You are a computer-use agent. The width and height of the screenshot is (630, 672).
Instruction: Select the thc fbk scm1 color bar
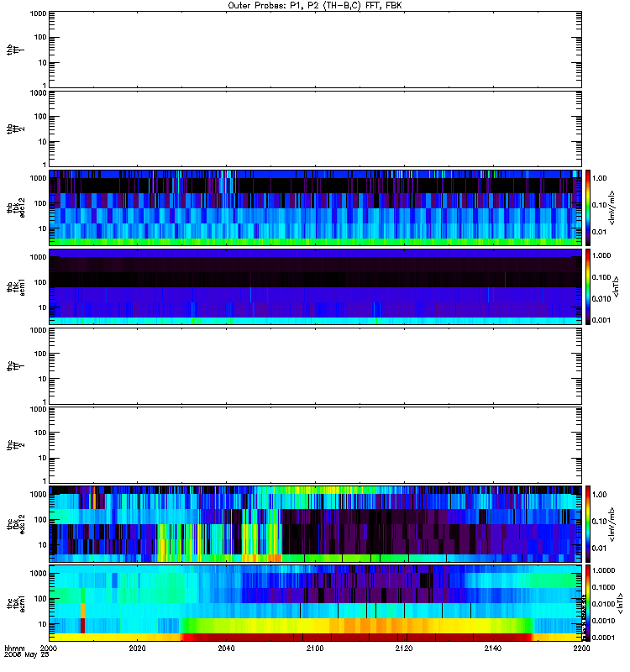coord(588,603)
